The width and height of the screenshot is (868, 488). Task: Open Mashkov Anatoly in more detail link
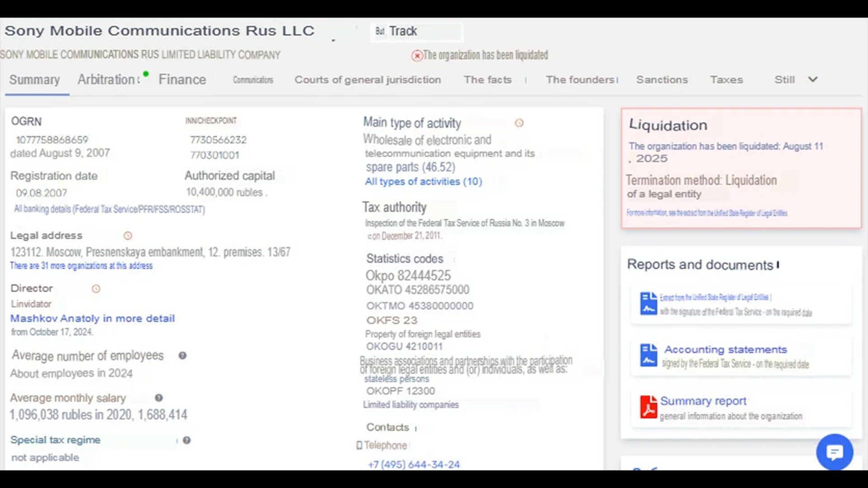point(92,319)
